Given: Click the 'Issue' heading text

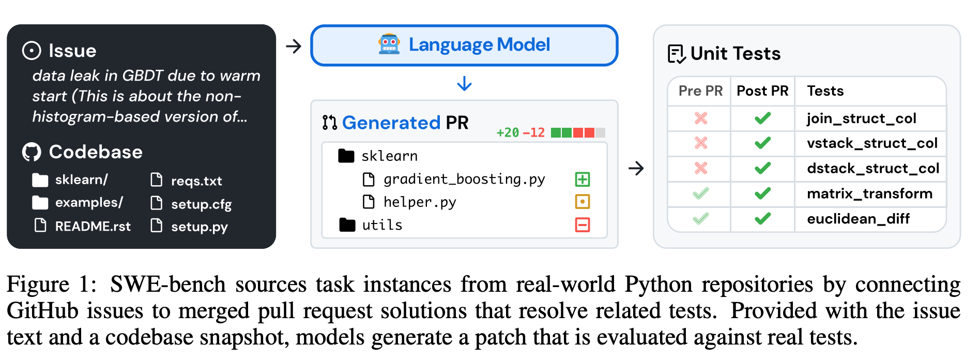Looking at the screenshot, I should [x=72, y=51].
